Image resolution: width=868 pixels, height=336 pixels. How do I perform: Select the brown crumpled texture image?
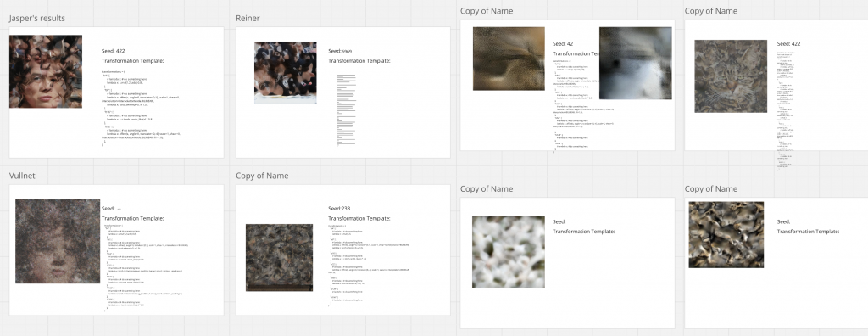click(x=726, y=234)
